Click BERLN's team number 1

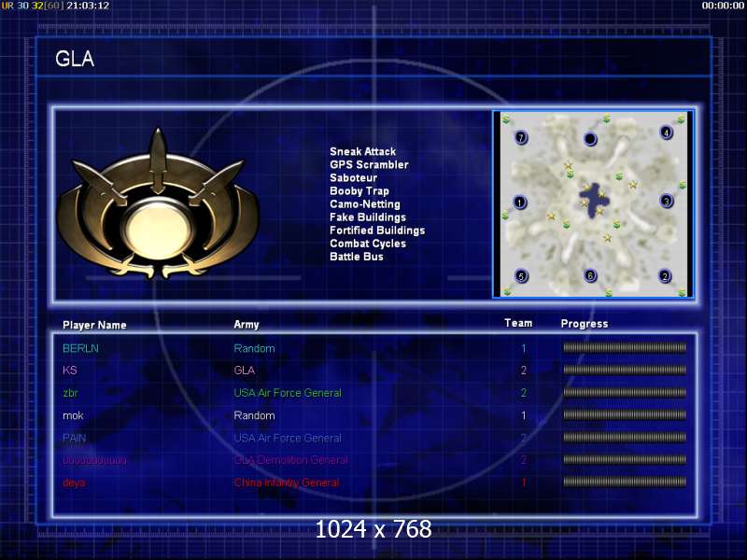pyautogui.click(x=524, y=348)
